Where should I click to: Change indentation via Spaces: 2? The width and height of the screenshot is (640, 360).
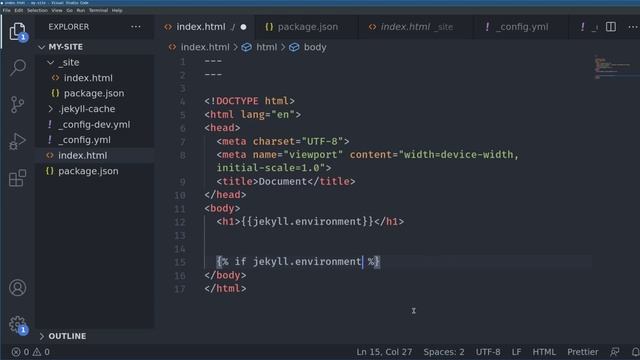[x=444, y=352]
